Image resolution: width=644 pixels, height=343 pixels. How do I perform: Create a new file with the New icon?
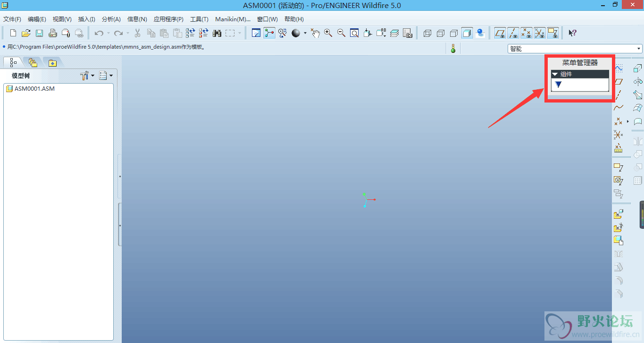coord(13,33)
